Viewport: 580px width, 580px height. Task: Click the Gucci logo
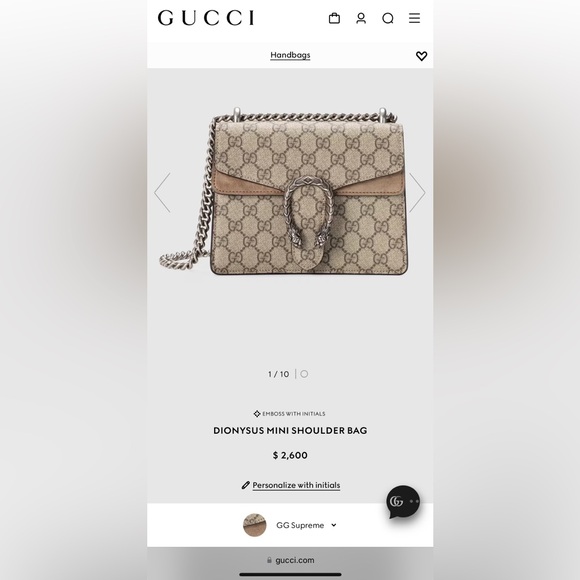(x=206, y=18)
